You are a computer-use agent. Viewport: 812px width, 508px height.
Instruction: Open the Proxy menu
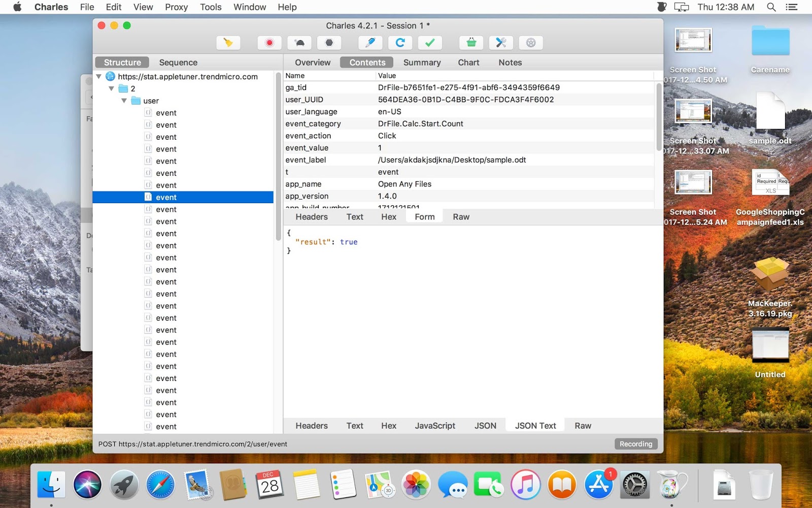pos(176,7)
